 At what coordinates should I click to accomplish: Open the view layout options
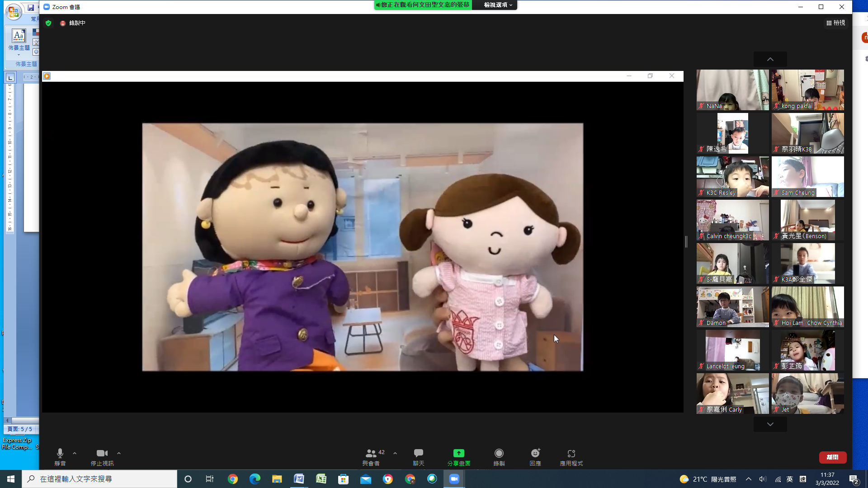(835, 23)
